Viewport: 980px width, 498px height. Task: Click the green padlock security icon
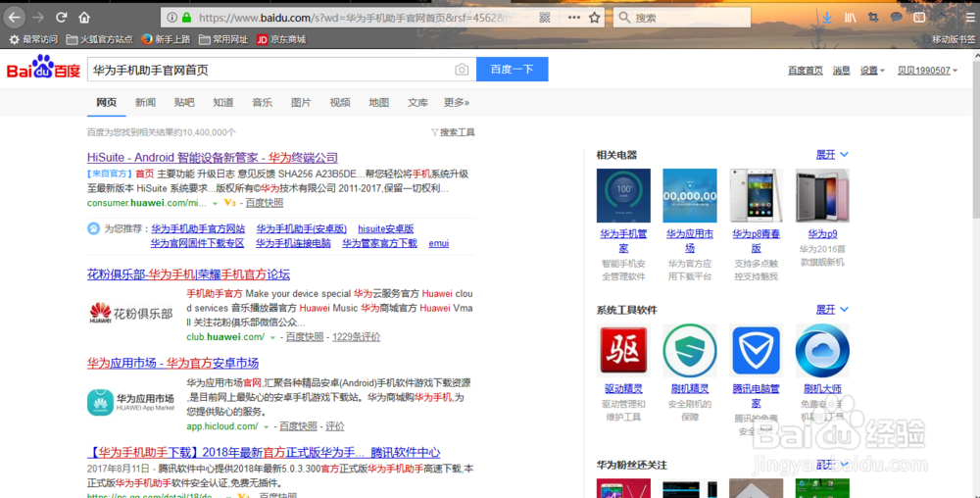(186, 18)
